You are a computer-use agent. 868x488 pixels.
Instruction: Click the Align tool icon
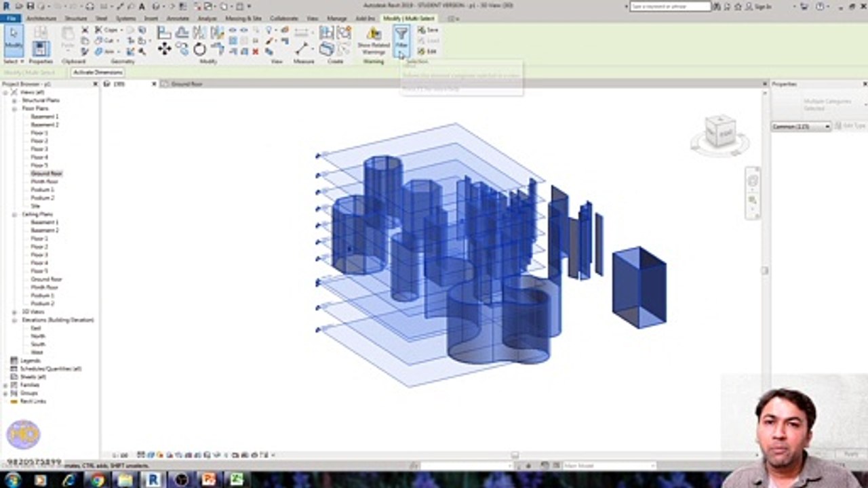point(164,33)
